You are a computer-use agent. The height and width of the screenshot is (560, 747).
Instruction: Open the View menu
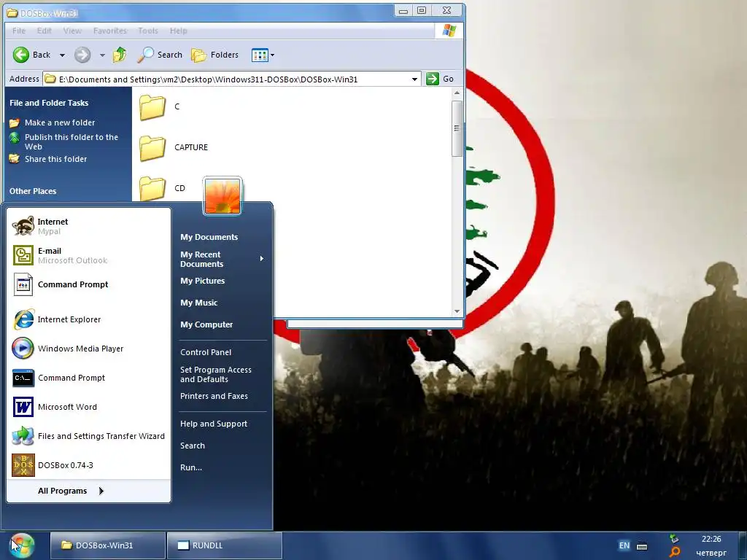(x=72, y=31)
